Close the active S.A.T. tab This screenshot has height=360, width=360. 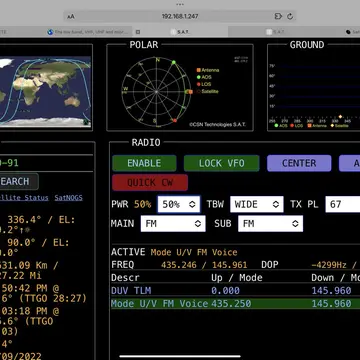[x=138, y=32]
